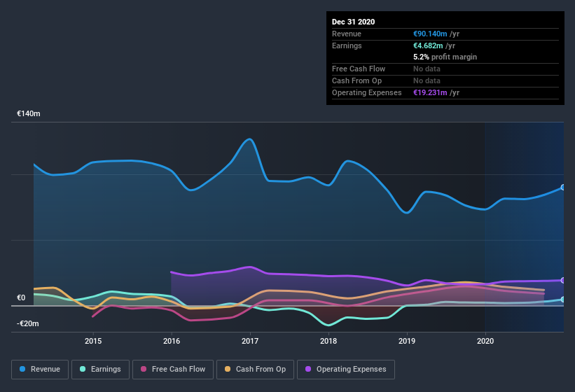Screen dimensions: 575x392
Task: Click the Earnings label in tooltip
Action: point(347,45)
